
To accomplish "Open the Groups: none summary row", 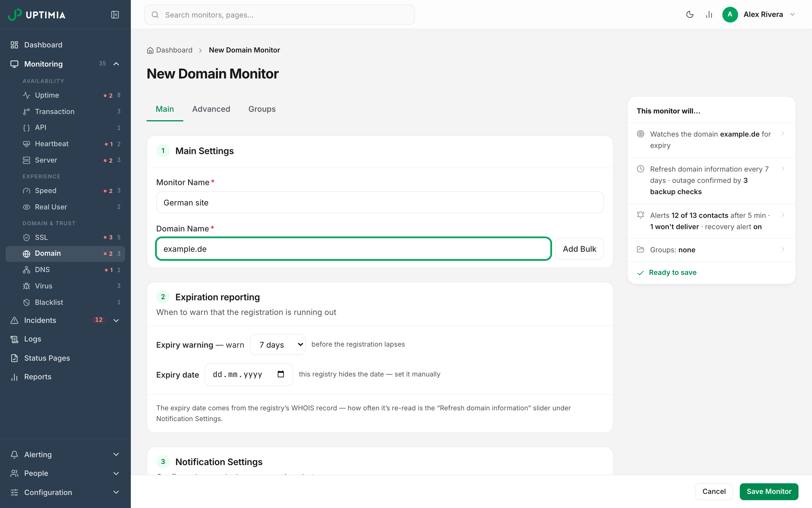I will [x=711, y=250].
